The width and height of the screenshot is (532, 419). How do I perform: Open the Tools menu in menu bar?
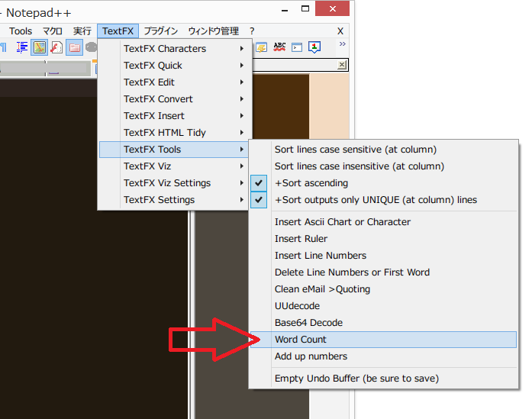click(x=21, y=31)
